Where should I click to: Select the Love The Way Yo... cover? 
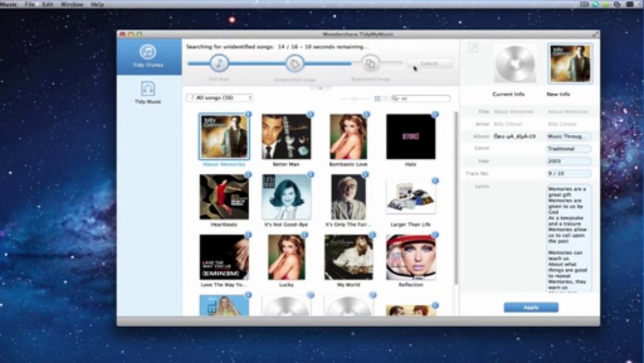224,257
